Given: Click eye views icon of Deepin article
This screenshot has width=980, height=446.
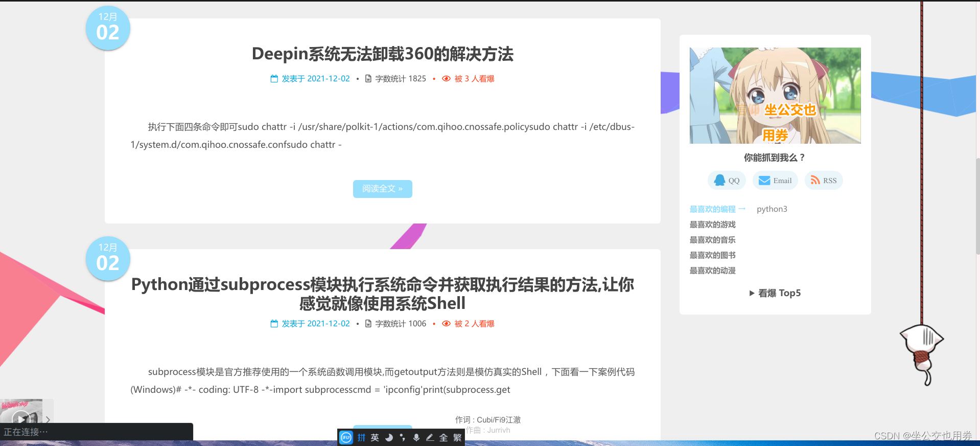Looking at the screenshot, I should 446,79.
